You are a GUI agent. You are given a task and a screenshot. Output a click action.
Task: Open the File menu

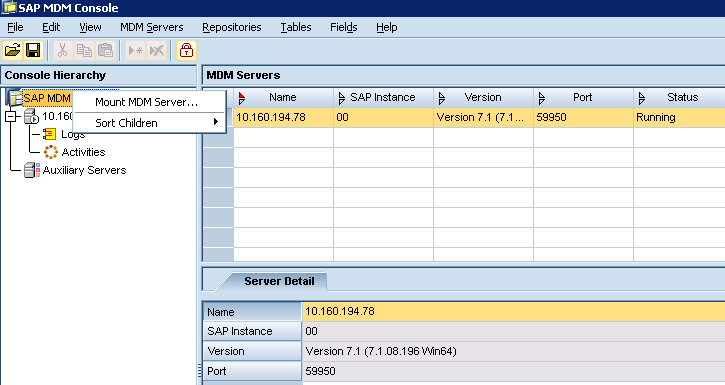(x=15, y=27)
